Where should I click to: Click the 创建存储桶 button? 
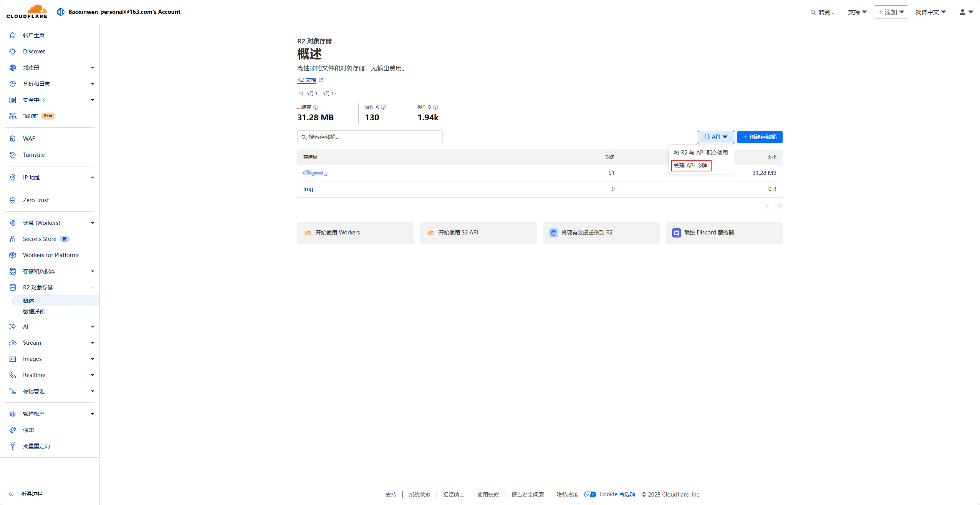coord(760,137)
